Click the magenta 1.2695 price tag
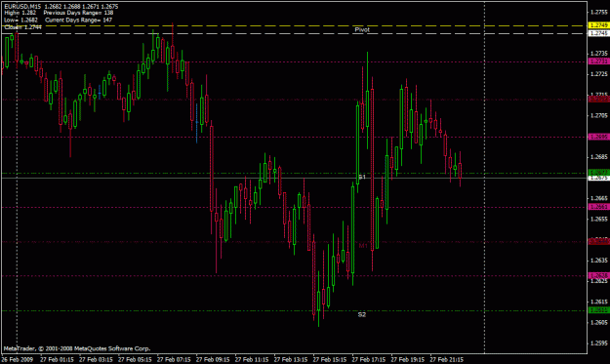The width and height of the screenshot is (610, 364). (x=598, y=137)
